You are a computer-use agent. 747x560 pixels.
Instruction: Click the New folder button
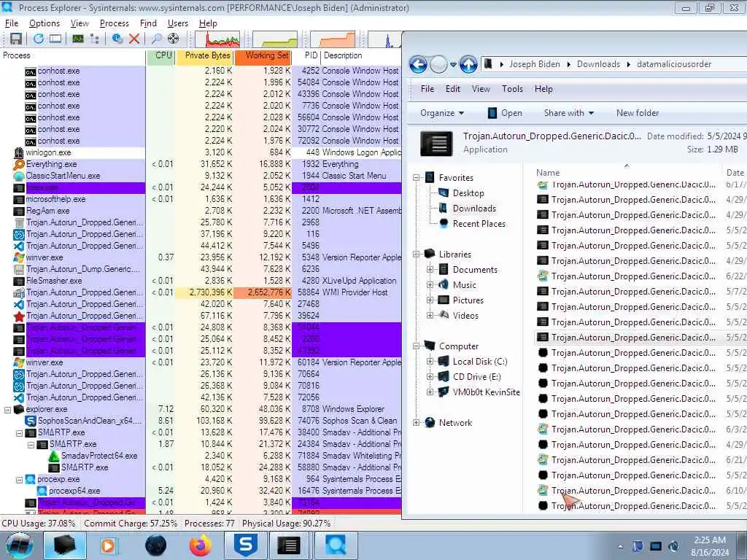point(638,113)
